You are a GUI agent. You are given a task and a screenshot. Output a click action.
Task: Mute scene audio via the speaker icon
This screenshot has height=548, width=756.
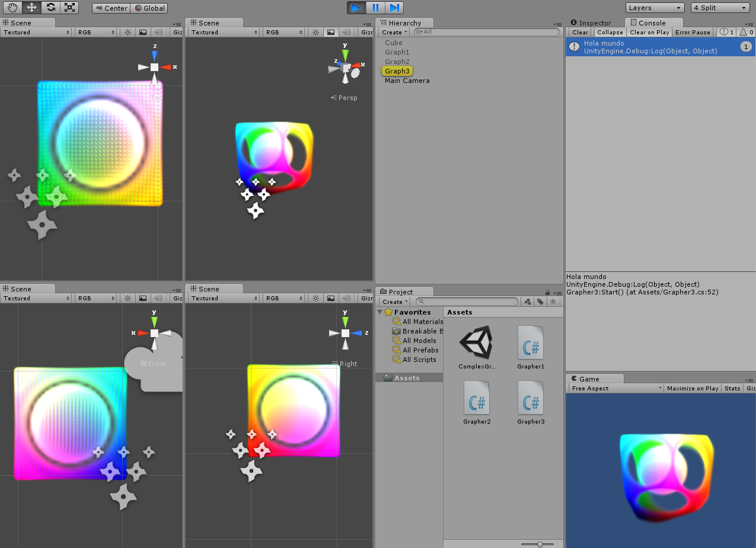click(x=157, y=33)
